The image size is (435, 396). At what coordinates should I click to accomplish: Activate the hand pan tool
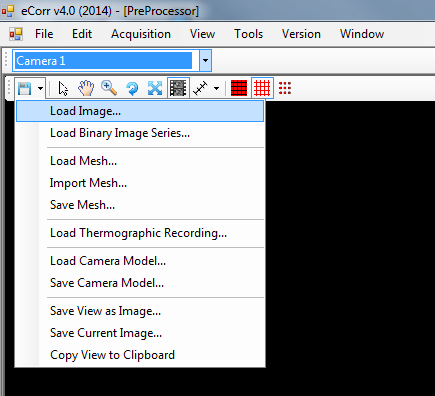(x=86, y=89)
